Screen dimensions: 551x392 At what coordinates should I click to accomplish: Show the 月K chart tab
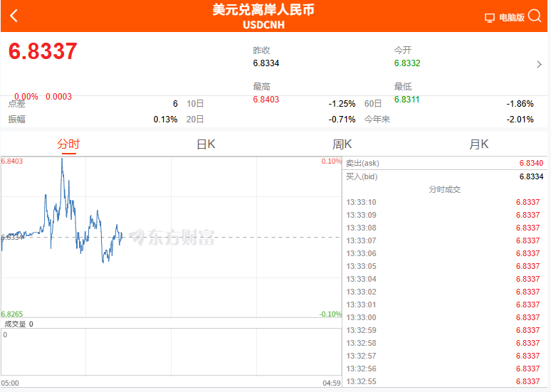(x=479, y=144)
